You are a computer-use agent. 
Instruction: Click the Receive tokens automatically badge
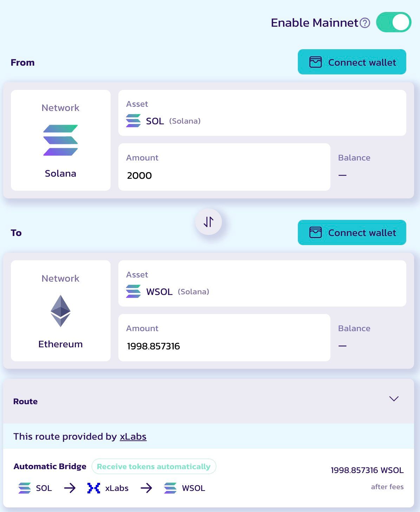tap(153, 466)
